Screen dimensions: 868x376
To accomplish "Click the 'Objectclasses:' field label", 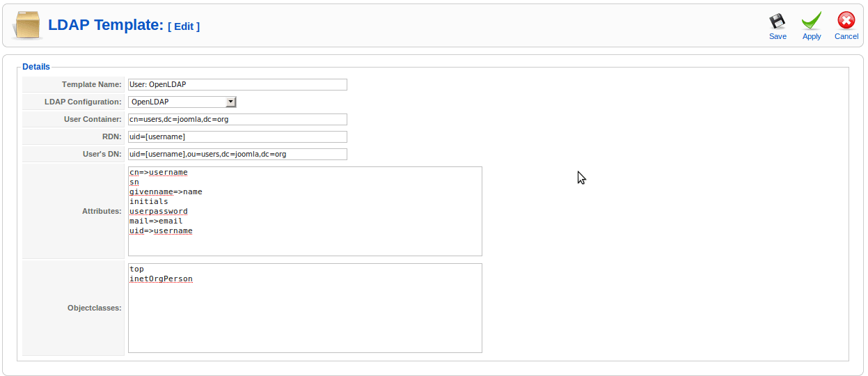I will [95, 308].
